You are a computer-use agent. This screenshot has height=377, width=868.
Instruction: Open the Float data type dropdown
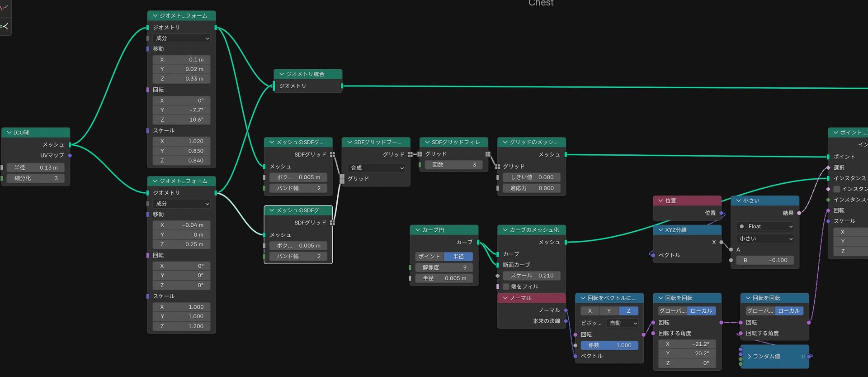tap(765, 227)
